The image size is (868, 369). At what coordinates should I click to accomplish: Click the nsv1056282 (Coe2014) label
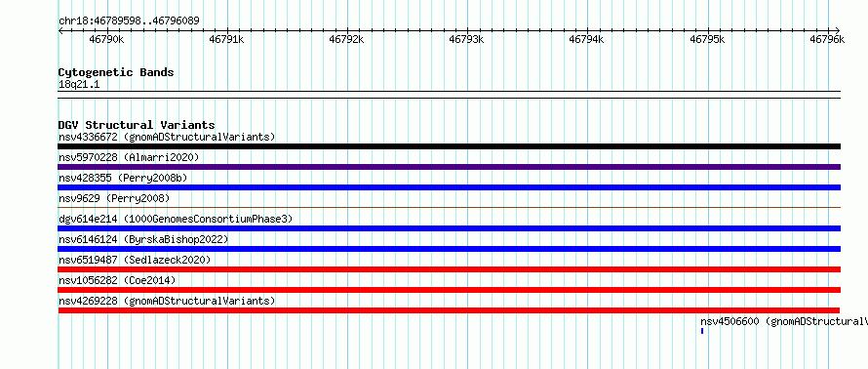coord(117,280)
